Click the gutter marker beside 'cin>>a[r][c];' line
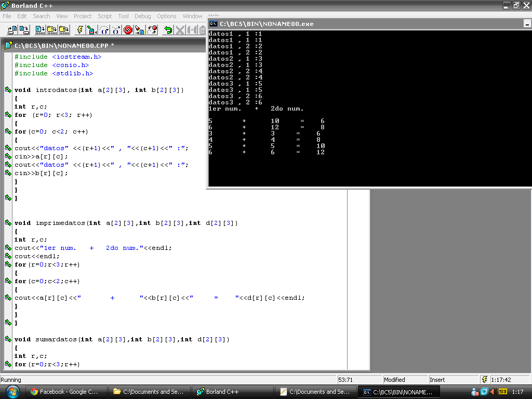Screen dimensions: 532x399 pyautogui.click(x=8, y=156)
